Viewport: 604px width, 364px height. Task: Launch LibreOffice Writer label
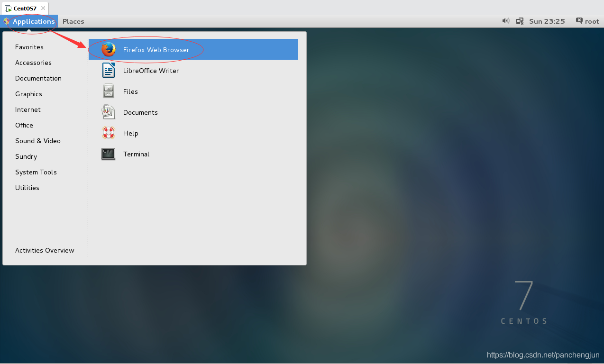tap(151, 71)
